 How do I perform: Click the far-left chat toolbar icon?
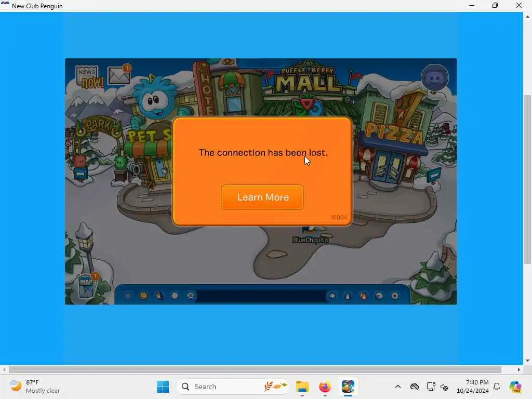coord(128,296)
